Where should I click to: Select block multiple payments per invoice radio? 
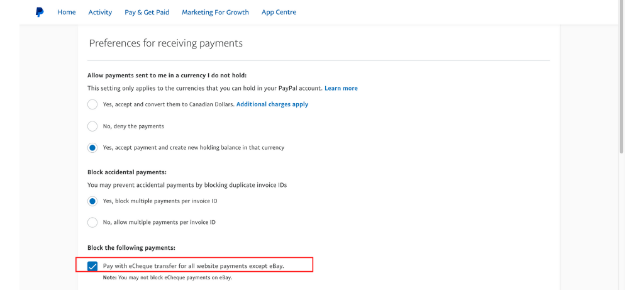click(x=92, y=201)
